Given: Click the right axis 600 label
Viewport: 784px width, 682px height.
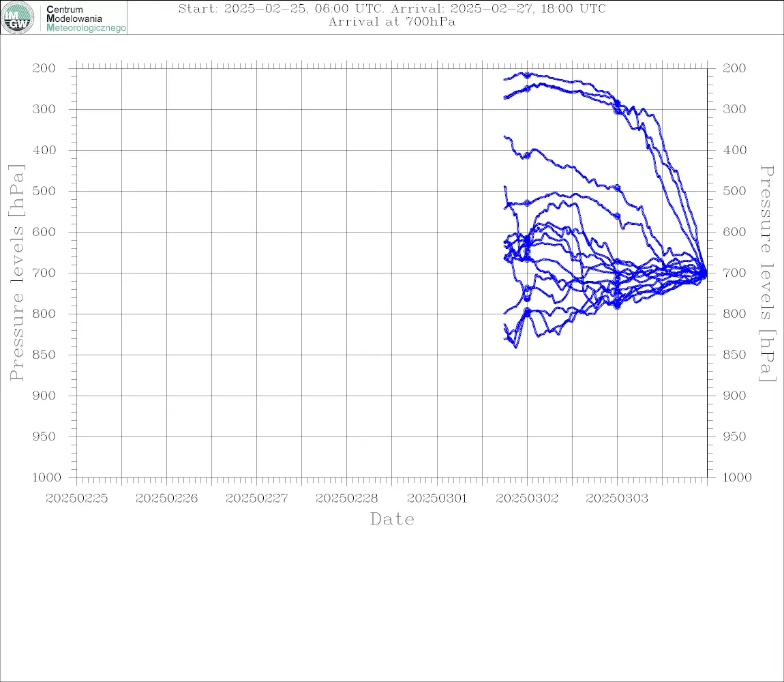Looking at the screenshot, I should [734, 232].
